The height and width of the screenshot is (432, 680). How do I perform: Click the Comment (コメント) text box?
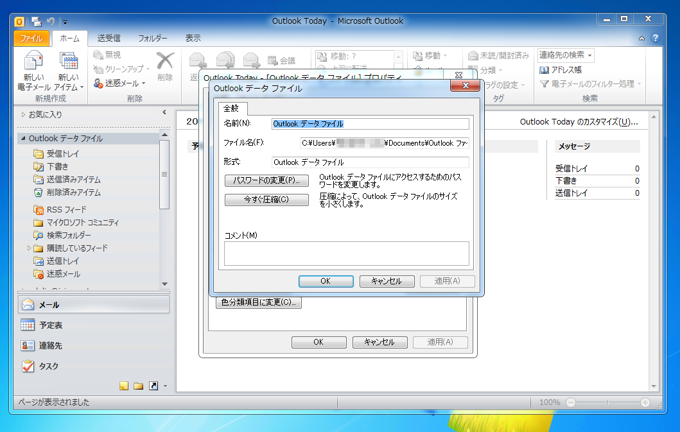click(x=347, y=253)
